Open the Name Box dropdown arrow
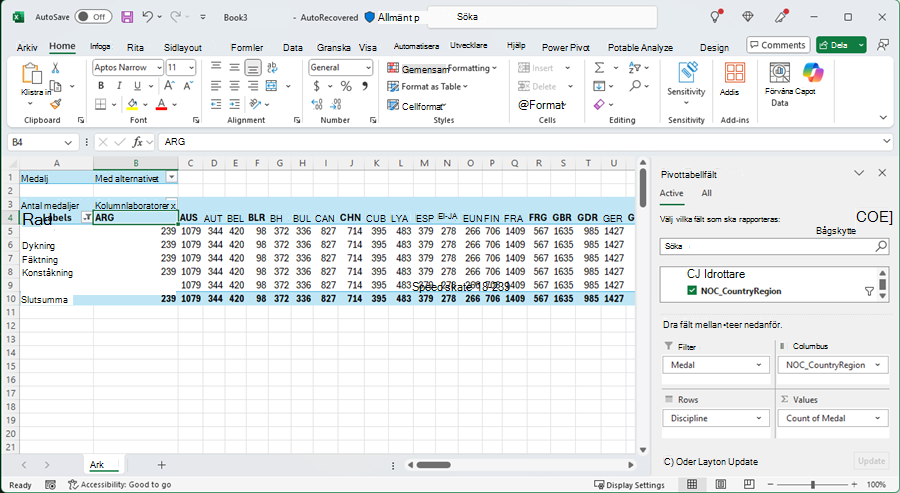Viewport: 900px width, 493px height. coord(68,142)
